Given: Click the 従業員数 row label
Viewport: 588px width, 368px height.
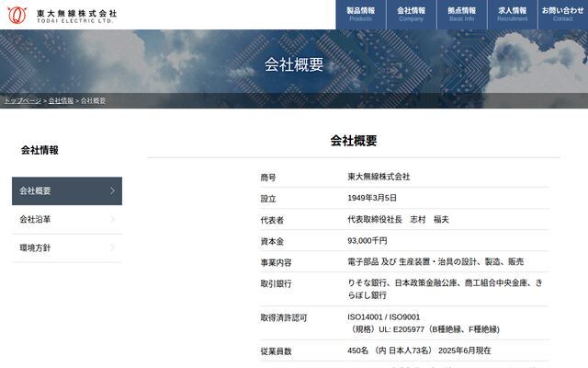Looking at the screenshot, I should point(276,351).
